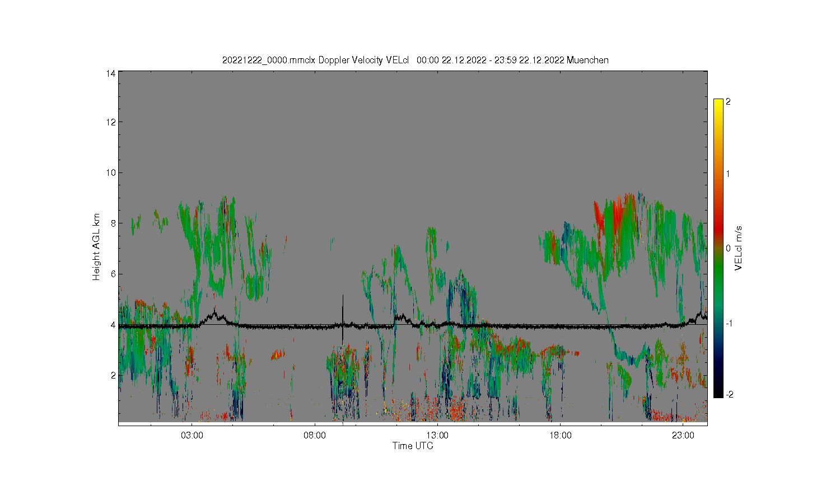Screen dimensions: 840x504
Task: Click the 13:00 time tick label
Action: point(437,435)
